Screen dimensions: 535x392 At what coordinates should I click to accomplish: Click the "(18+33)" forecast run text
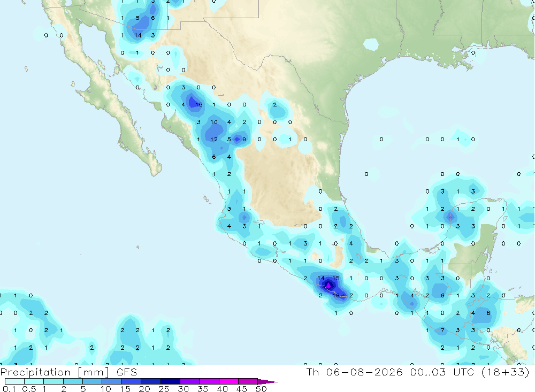tap(506, 372)
